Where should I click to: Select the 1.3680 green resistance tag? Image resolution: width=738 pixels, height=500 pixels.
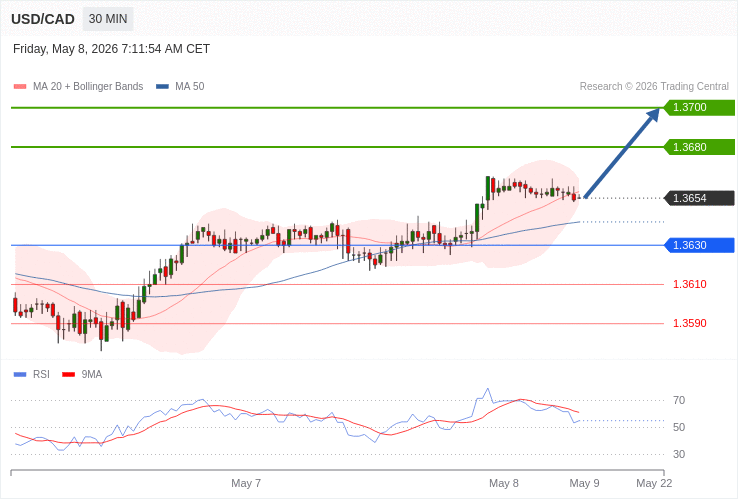699,147
